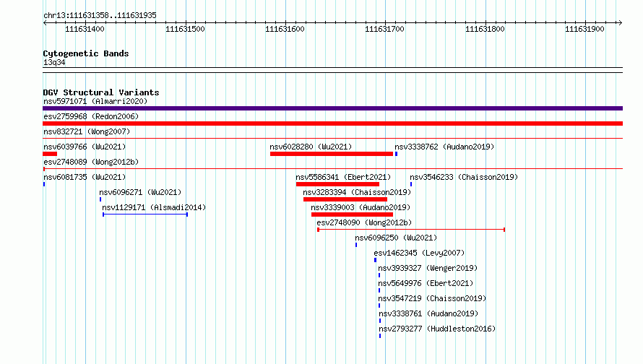Image resolution: width=643 pixels, height=364 pixels.
Task: Select the 13q34 band label
Action: pos(54,62)
